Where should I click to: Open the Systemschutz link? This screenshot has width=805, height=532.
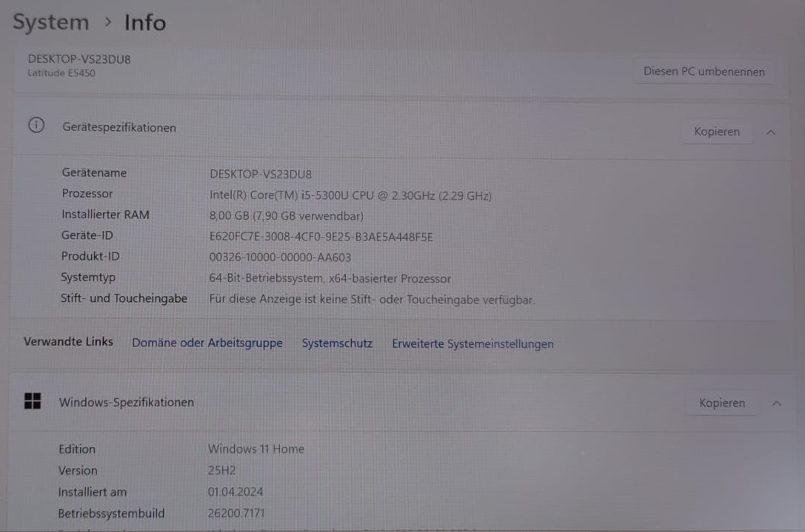pos(337,343)
